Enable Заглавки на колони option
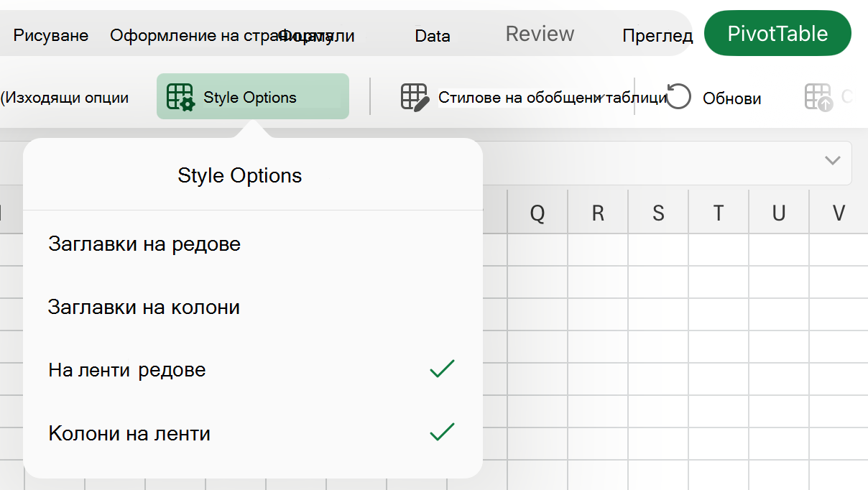The width and height of the screenshot is (868, 490). tap(252, 308)
